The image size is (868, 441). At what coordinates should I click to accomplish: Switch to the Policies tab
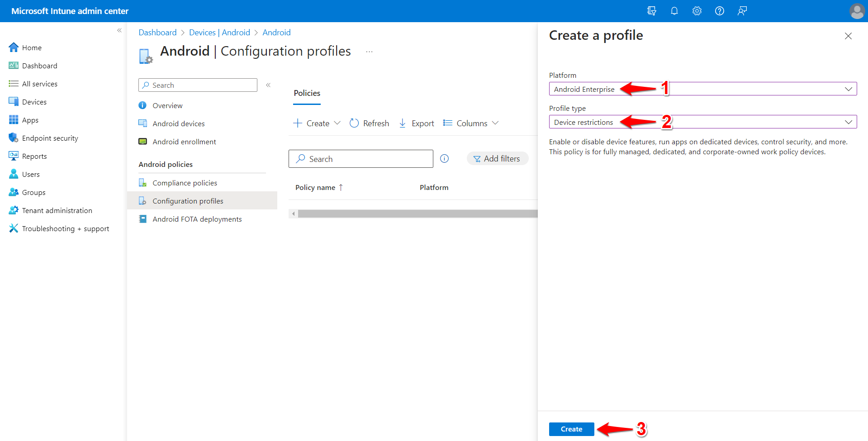pyautogui.click(x=307, y=93)
